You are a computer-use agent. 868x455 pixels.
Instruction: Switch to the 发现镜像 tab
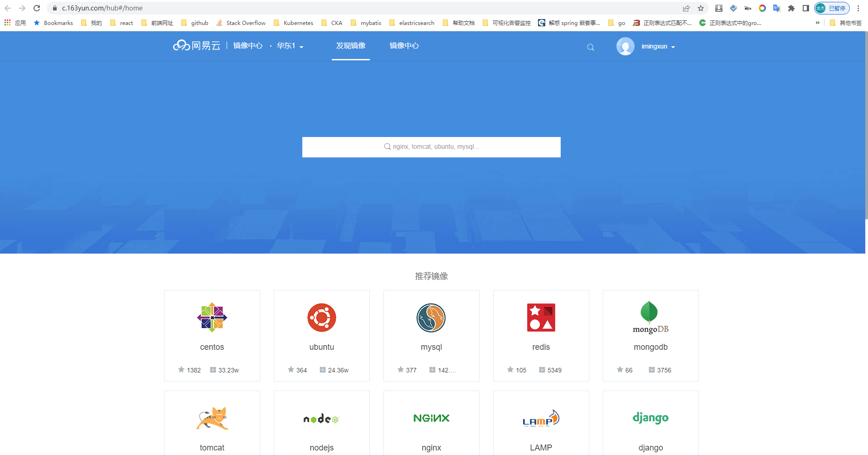click(351, 46)
